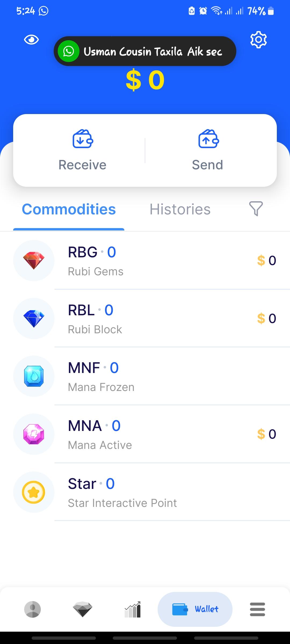The height and width of the screenshot is (644, 290).
Task: Open the hamburger menu
Action: tap(257, 609)
